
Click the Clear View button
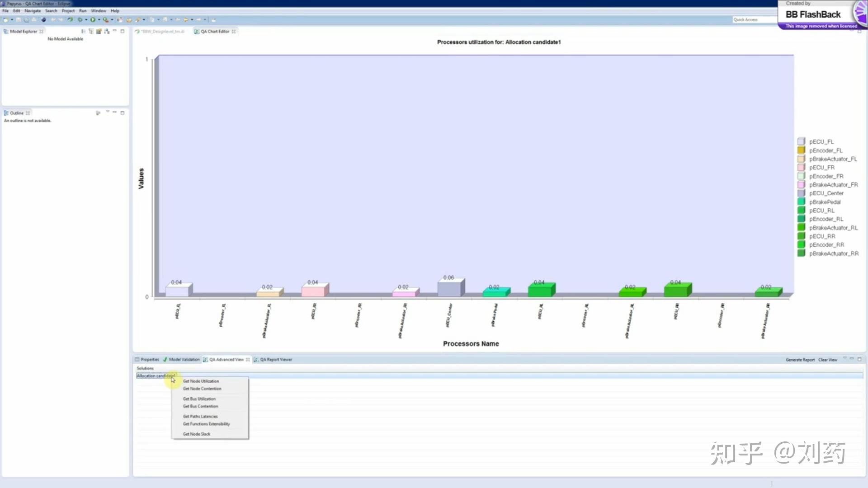coord(827,360)
